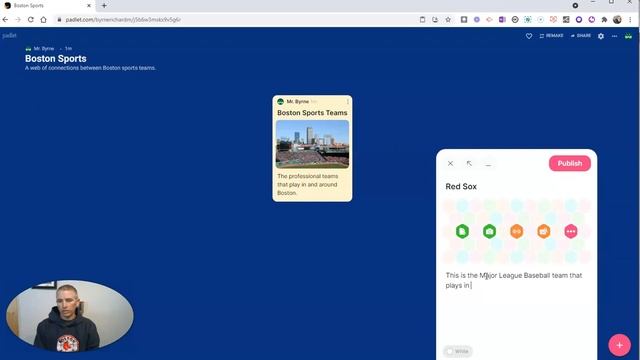Bookmark this page with the star icon

(x=448, y=19)
